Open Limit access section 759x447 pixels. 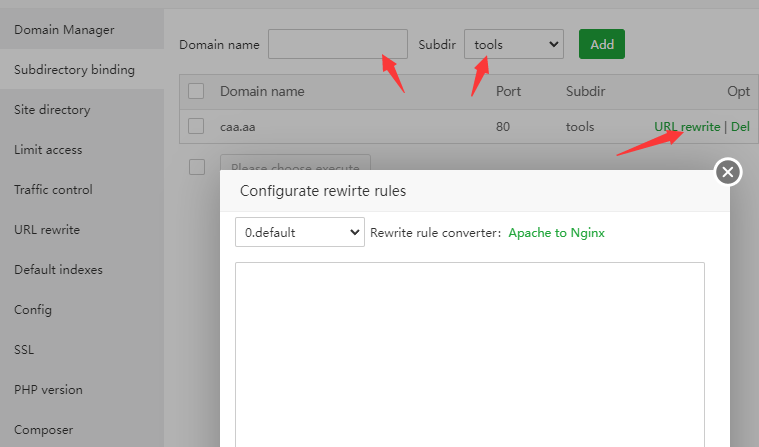[48, 150]
